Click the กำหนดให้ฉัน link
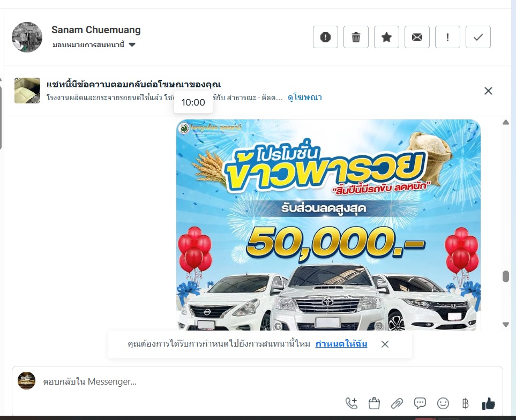Viewport: 516px width, 420px height. (341, 344)
